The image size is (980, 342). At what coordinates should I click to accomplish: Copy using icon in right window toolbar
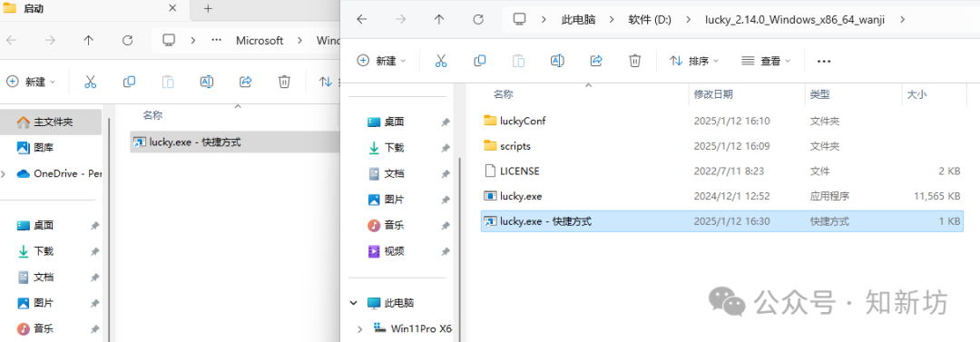(480, 61)
